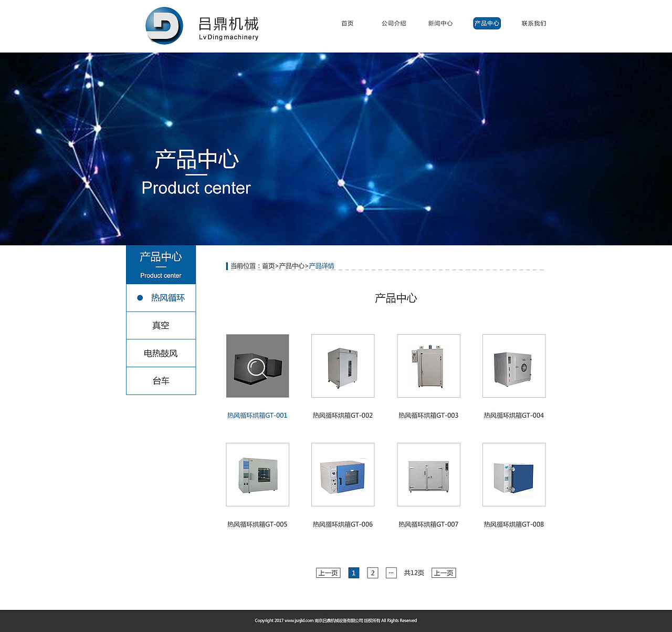
Task: Click the 热风循环烘箱GT-002 title link
Action: pos(343,416)
